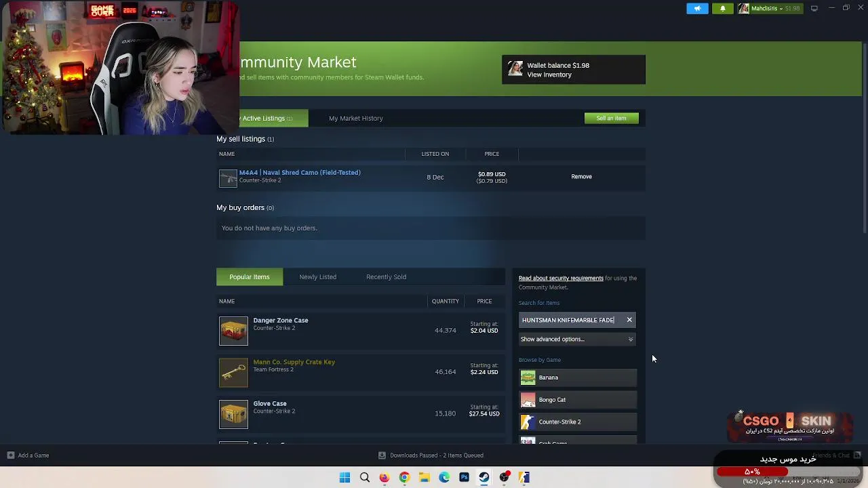Remove the M4A4 Naval Shred Camo listing
This screenshot has height=488, width=868.
point(581,176)
